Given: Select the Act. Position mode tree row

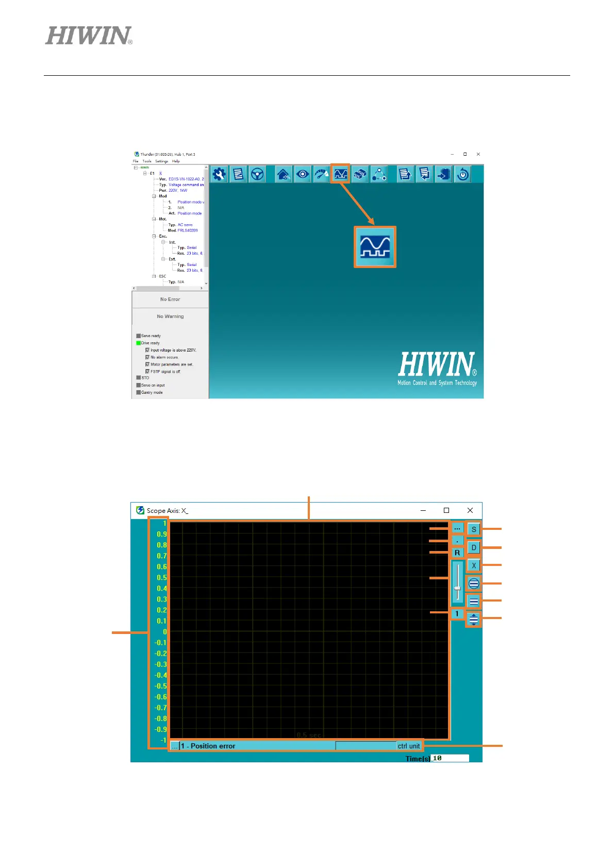Looking at the screenshot, I should pos(185,213).
